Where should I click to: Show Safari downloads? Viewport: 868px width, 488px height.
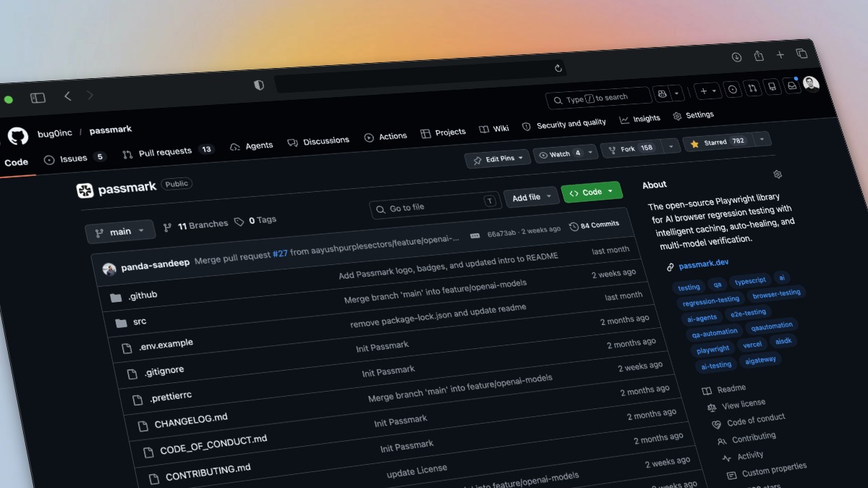(736, 57)
